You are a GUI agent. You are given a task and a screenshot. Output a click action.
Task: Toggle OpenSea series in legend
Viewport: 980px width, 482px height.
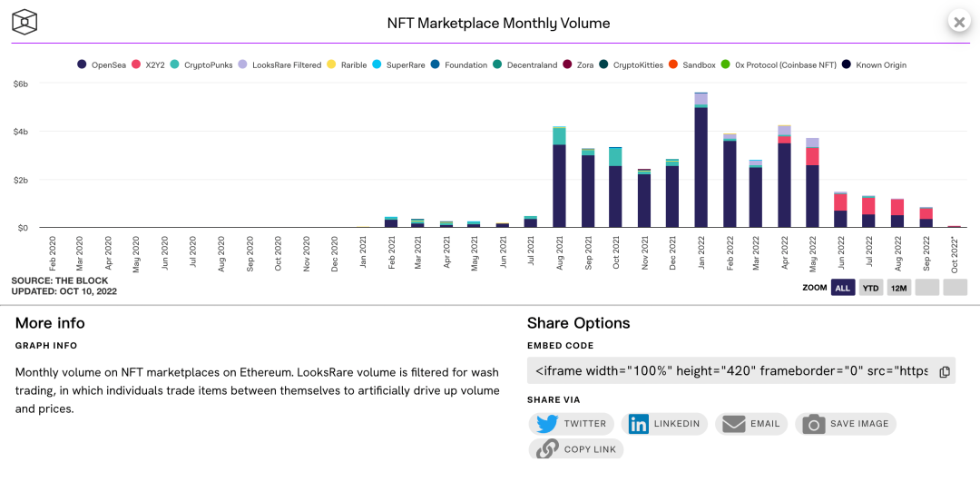[x=102, y=64]
